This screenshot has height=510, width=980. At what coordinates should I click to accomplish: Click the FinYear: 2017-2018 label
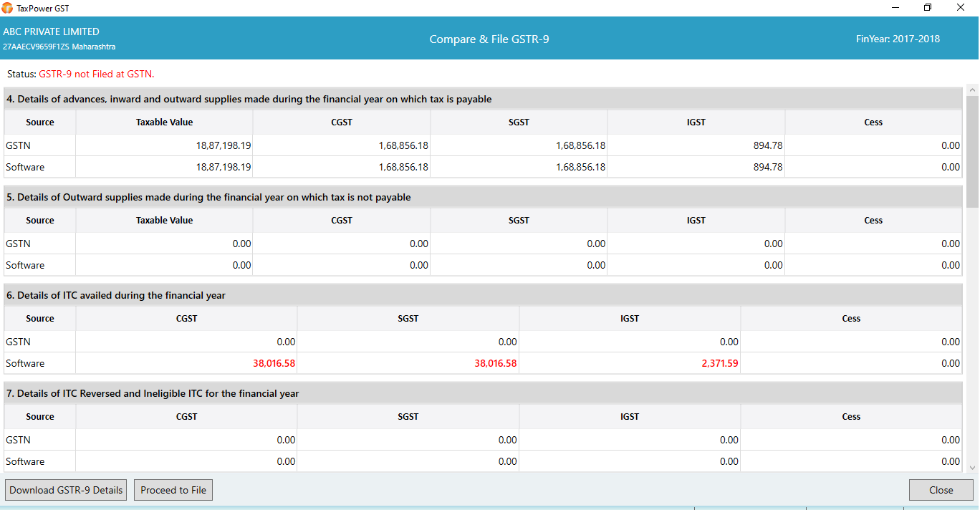[898, 39]
